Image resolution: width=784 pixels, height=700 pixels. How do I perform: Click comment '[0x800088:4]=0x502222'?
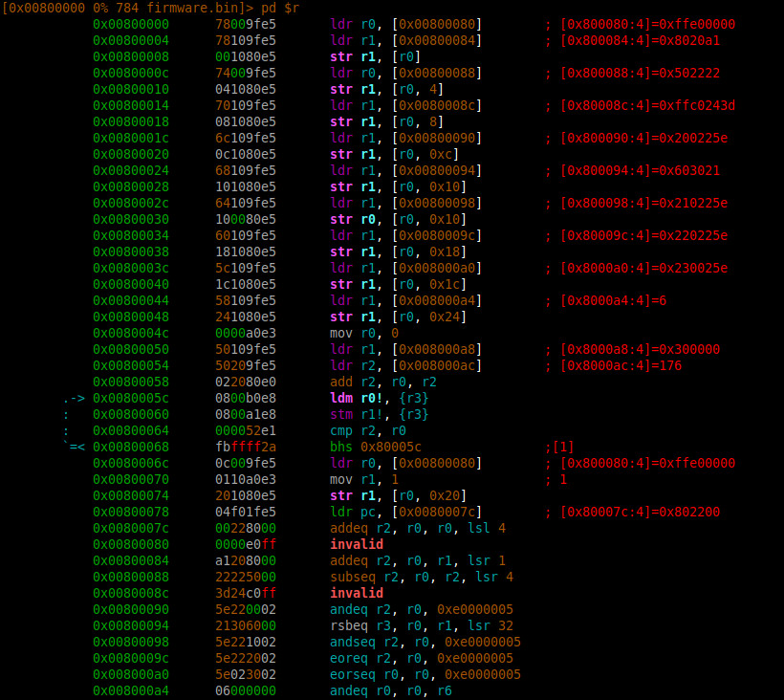tap(640, 73)
